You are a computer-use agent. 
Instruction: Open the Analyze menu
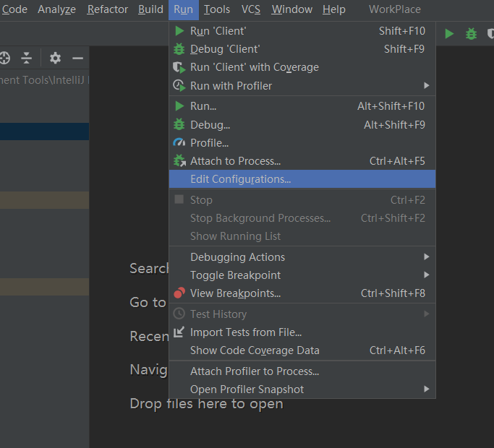point(56,9)
